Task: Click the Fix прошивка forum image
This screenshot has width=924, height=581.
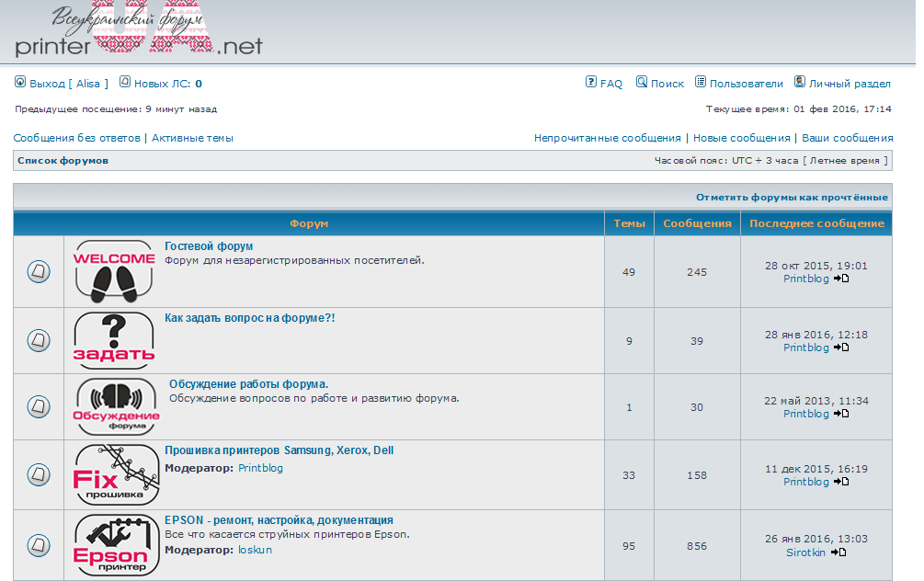Action: coord(116,474)
